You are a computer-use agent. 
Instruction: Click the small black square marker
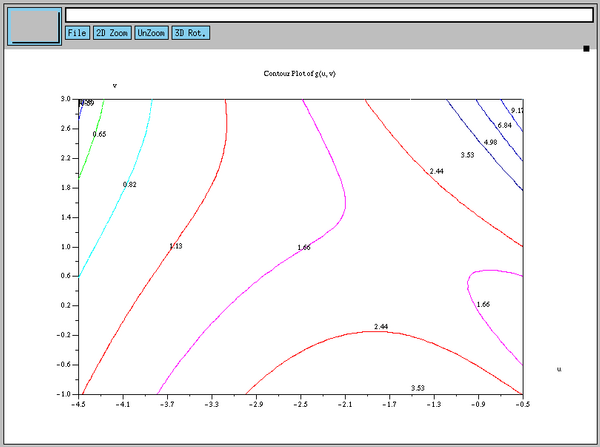586,48
